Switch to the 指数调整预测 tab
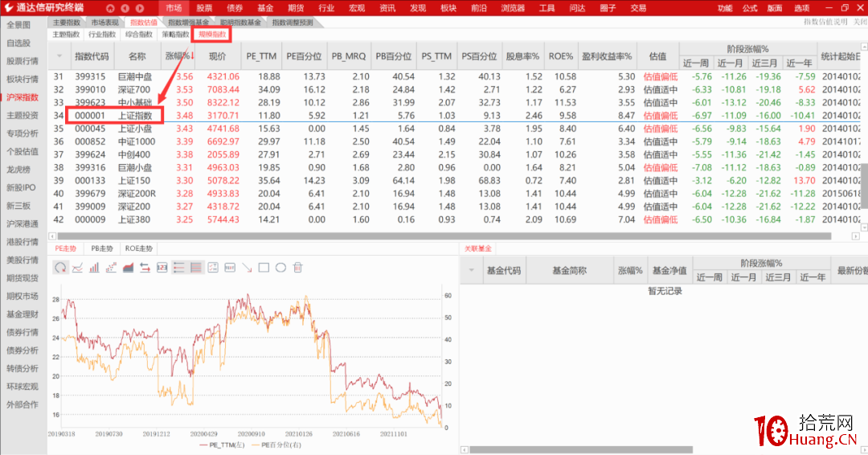Viewport: 868px width, 455px height. 293,23
